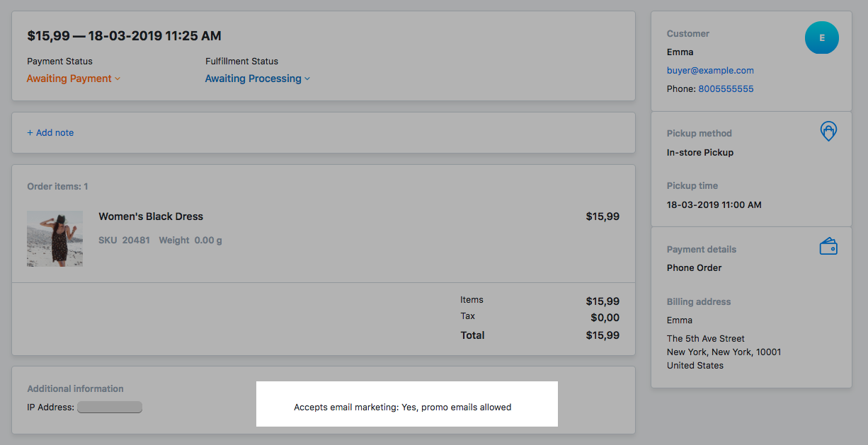Click the chevron next to Awaiting Processing
Screen dimensions: 868x445
pos(307,79)
